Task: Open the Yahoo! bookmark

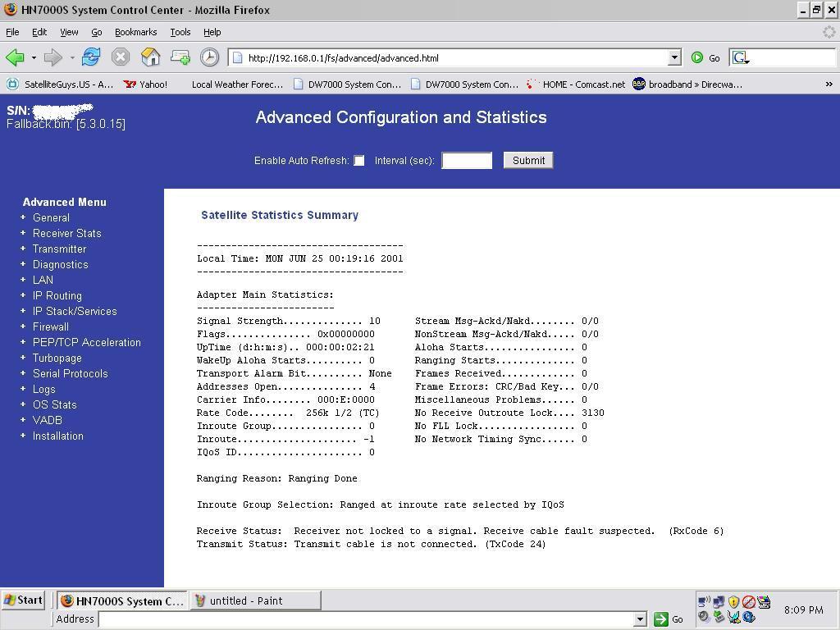Action: point(146,84)
